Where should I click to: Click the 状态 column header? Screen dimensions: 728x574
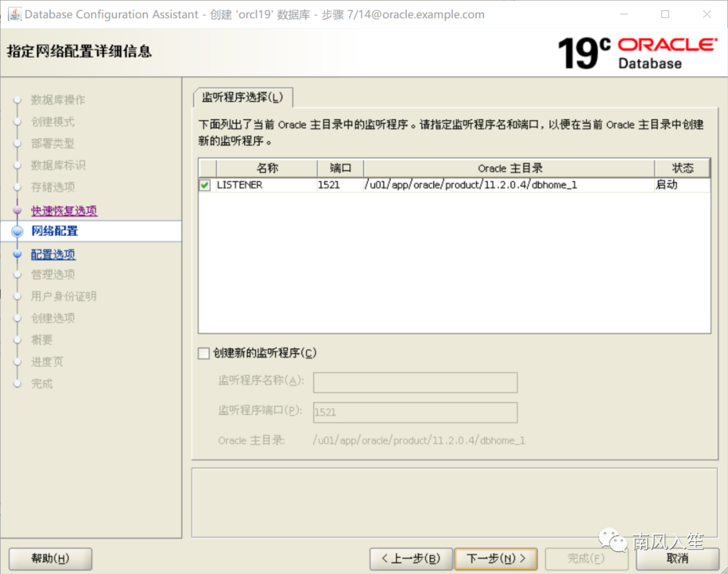pyautogui.click(x=682, y=168)
